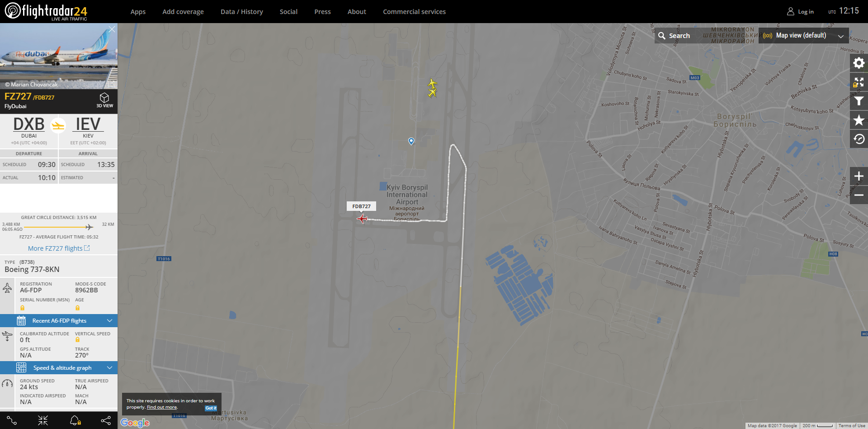This screenshot has height=429, width=868.
Task: Click the flight progress bar airplane marker
Action: tap(89, 227)
